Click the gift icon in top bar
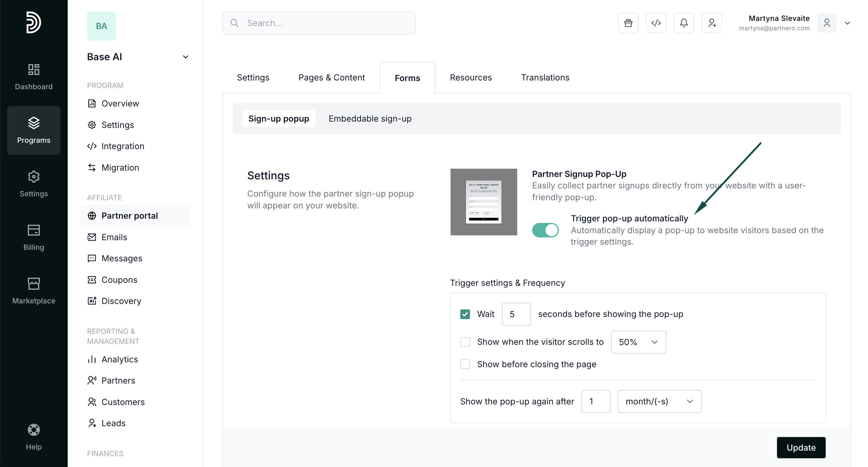This screenshot has height=467, width=868. 628,23
